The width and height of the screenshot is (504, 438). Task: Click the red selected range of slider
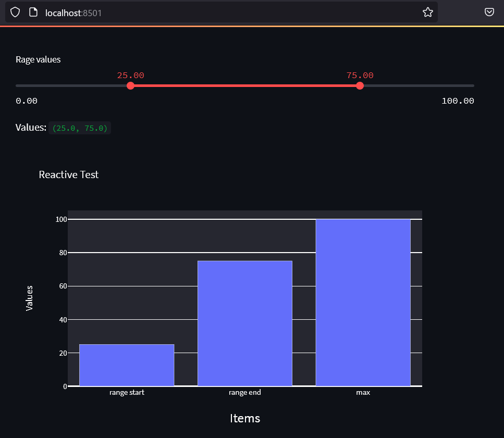[x=245, y=85]
